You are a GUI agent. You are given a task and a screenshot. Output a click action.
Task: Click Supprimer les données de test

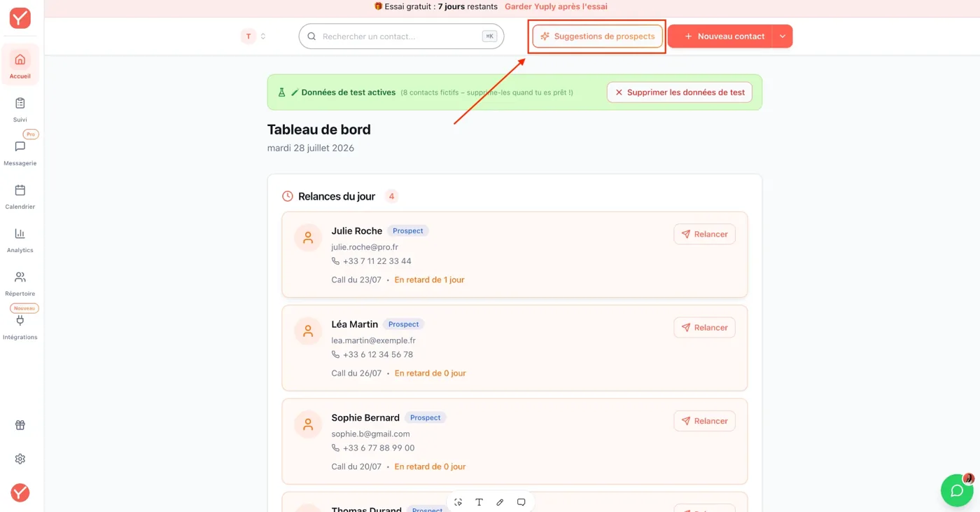coord(680,92)
